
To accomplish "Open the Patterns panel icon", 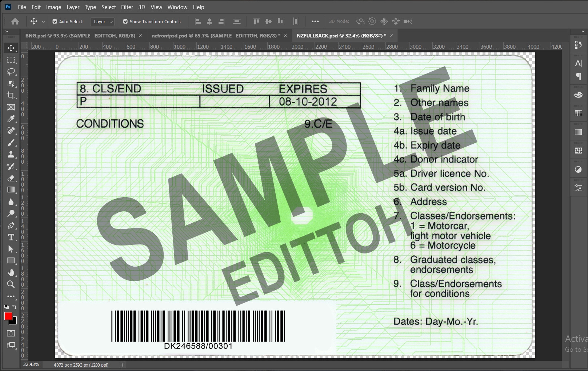I will 578,151.
